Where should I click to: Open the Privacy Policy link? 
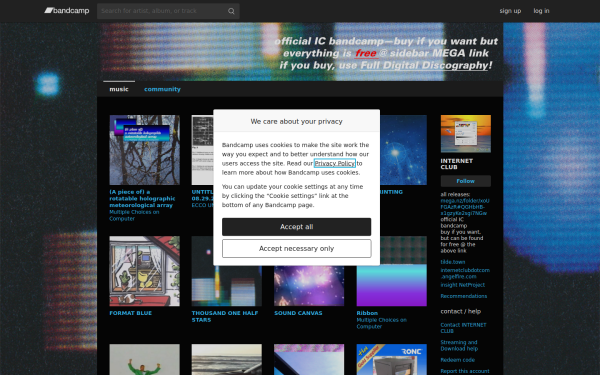[x=335, y=163]
